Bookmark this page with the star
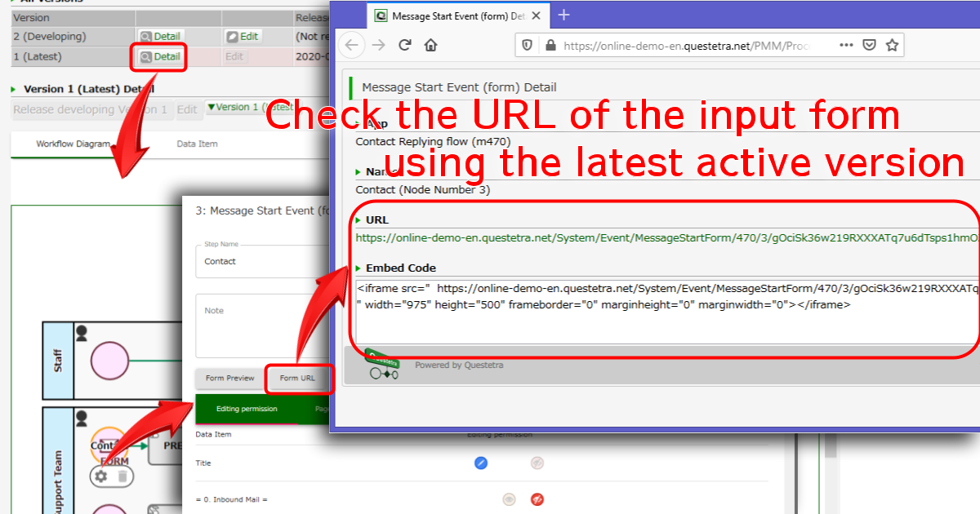The image size is (980, 514). click(893, 46)
